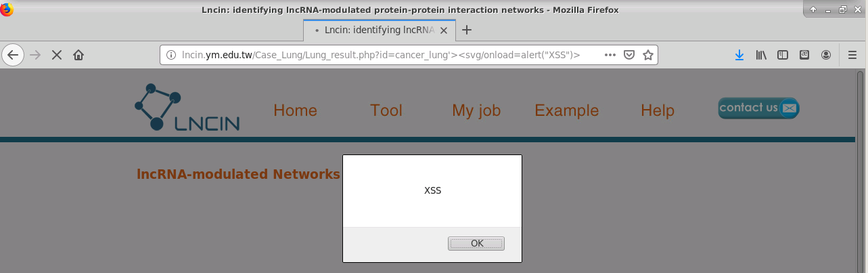Bookmark this page with the star
Viewport: 868px width, 273px height.
[x=647, y=55]
